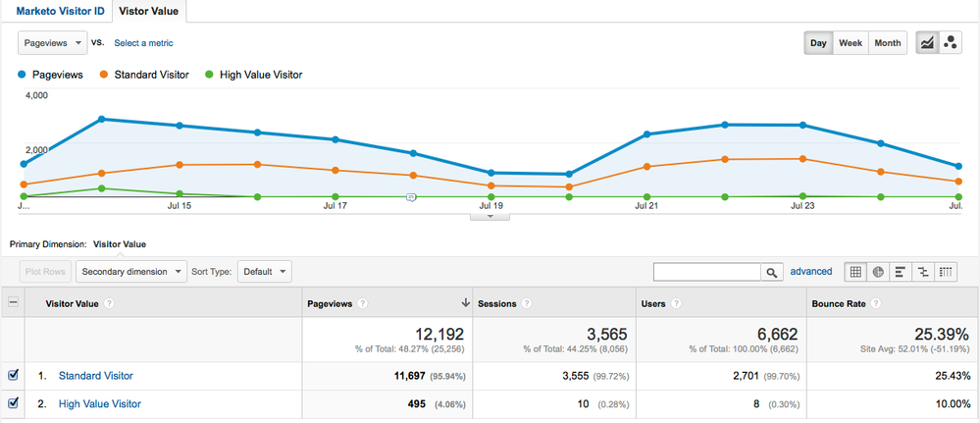
Task: Toggle the select-all rows box in header
Action: click(x=13, y=303)
